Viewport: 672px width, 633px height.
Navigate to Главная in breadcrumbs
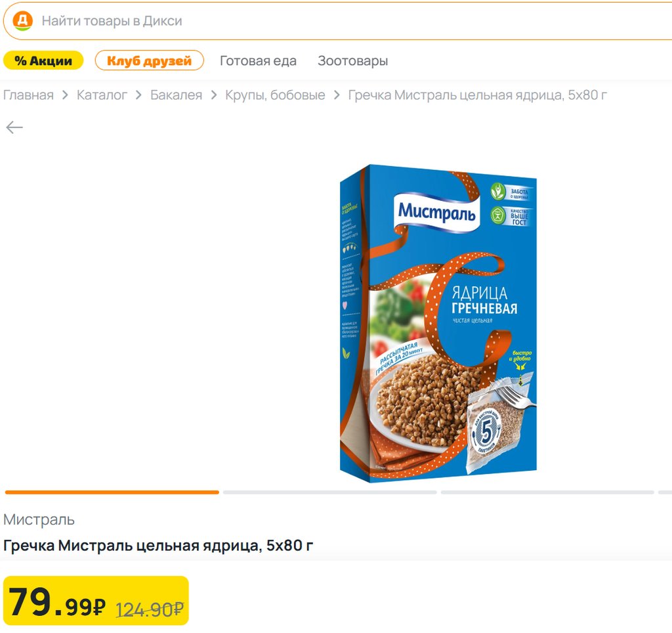point(28,95)
